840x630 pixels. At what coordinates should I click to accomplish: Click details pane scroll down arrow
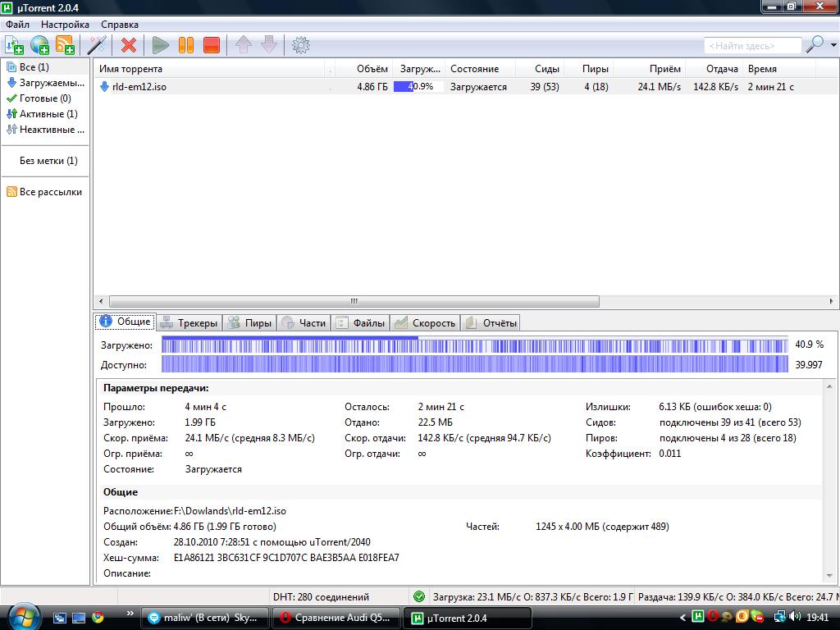(830, 576)
